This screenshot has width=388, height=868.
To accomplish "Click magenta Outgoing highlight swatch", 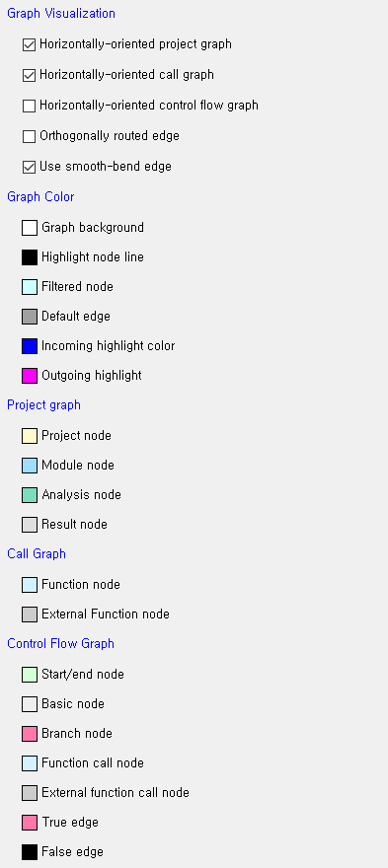I will tap(30, 376).
